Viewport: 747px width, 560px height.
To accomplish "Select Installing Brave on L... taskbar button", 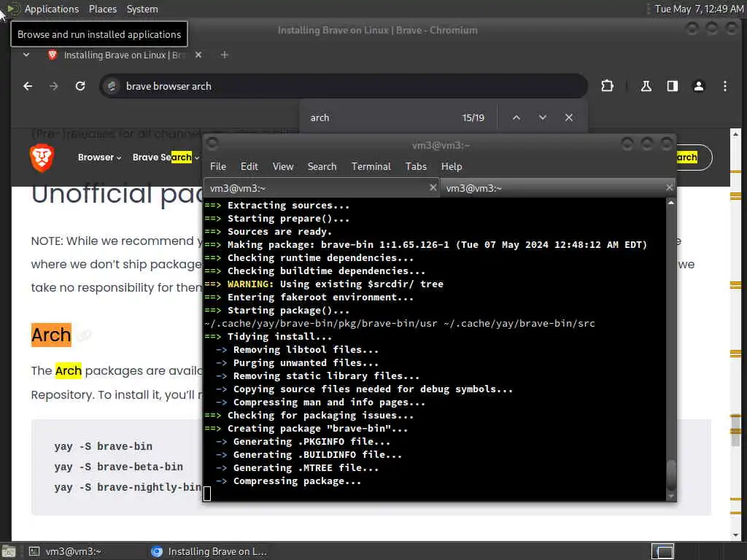I will point(209,551).
